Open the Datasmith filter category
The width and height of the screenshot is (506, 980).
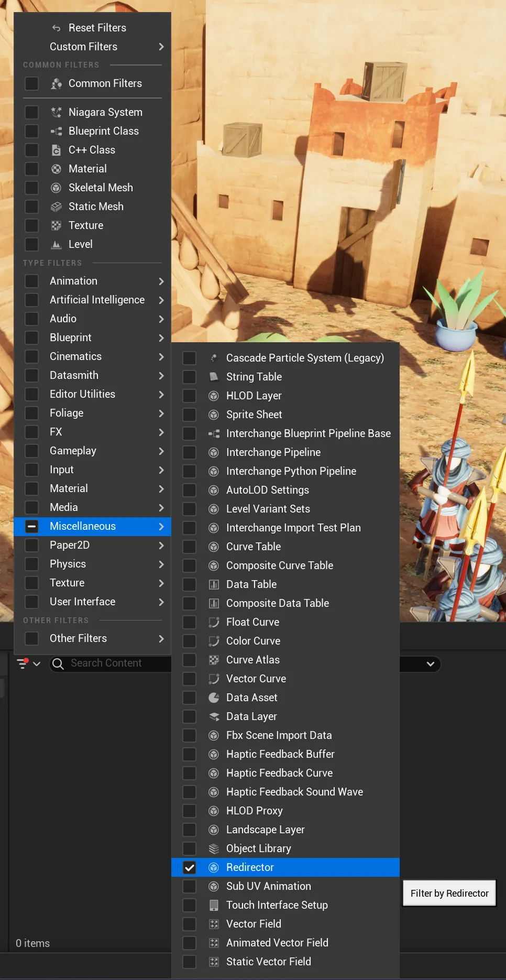click(x=93, y=375)
